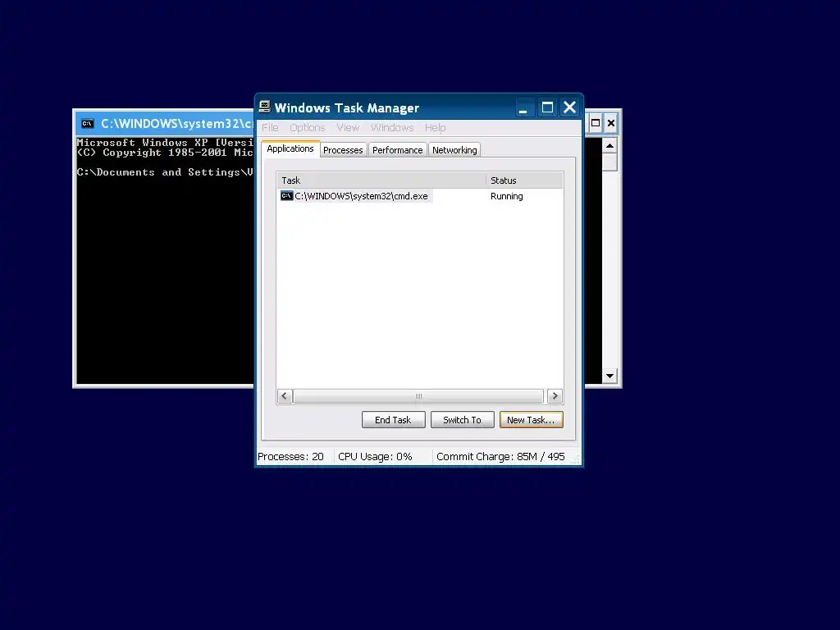Click the End Task button
Screen dimensions: 840x630
pyautogui.click(x=393, y=420)
